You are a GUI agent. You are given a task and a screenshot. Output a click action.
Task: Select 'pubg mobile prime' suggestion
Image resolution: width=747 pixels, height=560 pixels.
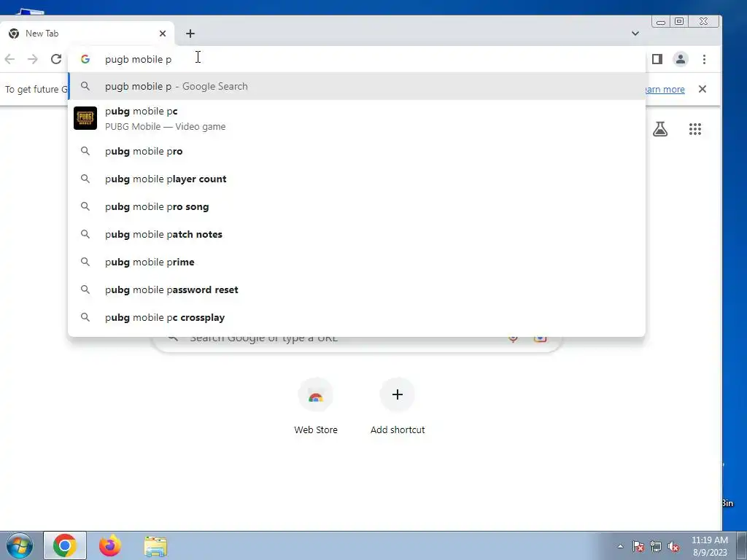[357, 262]
